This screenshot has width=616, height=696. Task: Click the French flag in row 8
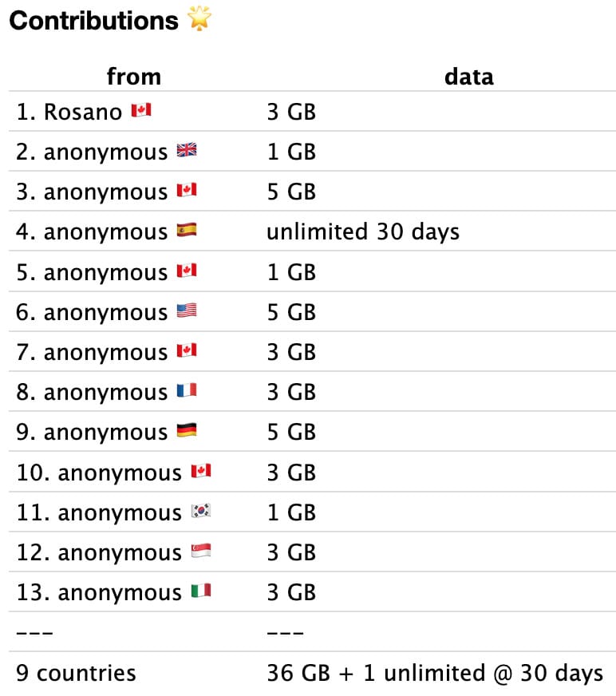click(187, 392)
